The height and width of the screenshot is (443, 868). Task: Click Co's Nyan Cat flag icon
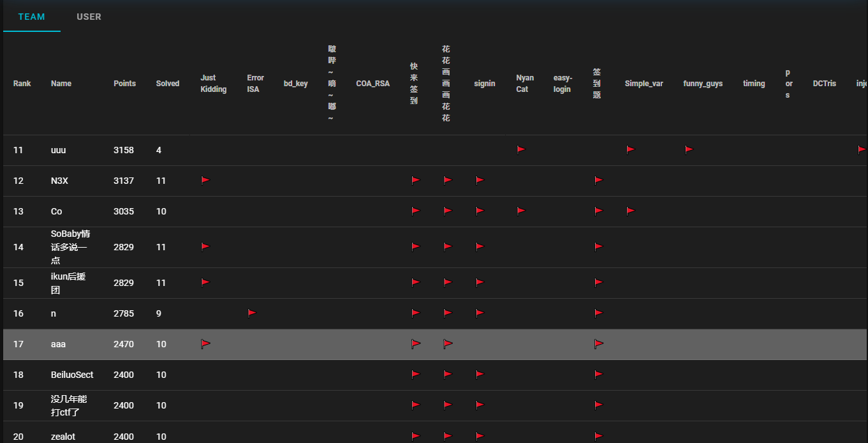(x=521, y=211)
